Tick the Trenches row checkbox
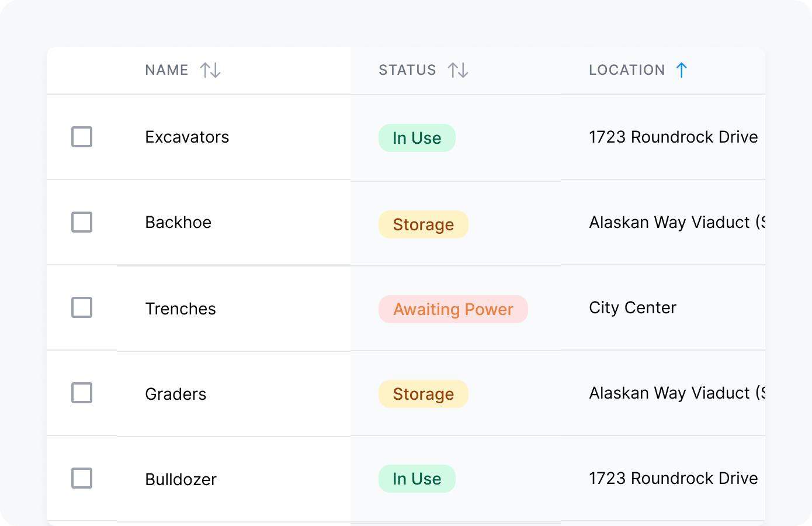The image size is (812, 526). (82, 307)
